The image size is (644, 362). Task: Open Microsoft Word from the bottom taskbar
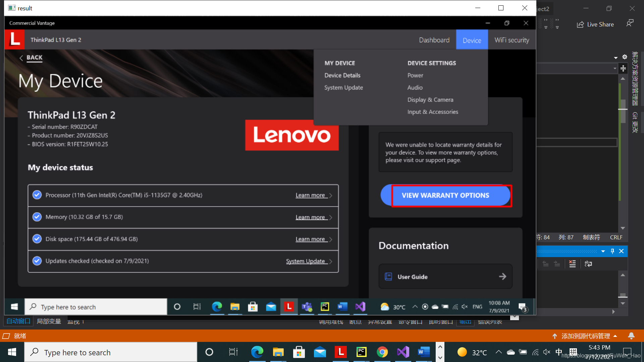[x=424, y=352]
